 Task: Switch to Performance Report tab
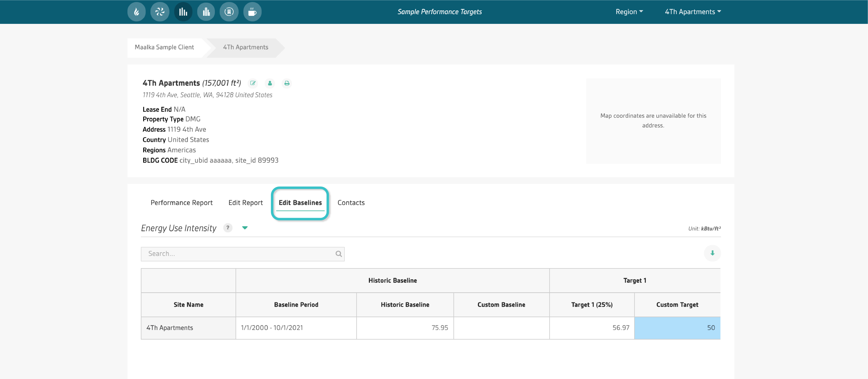(x=182, y=203)
